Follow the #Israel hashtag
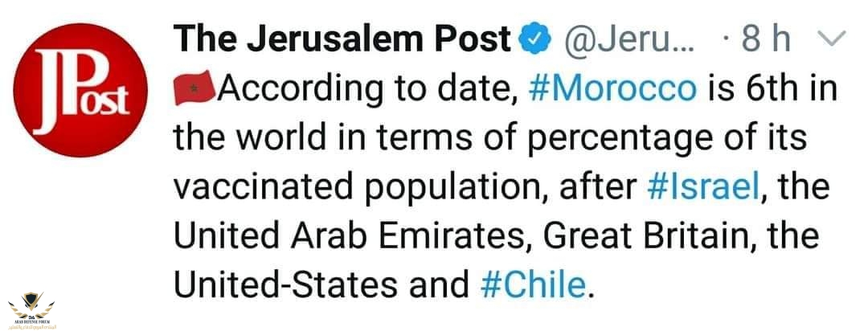 pos(702,188)
